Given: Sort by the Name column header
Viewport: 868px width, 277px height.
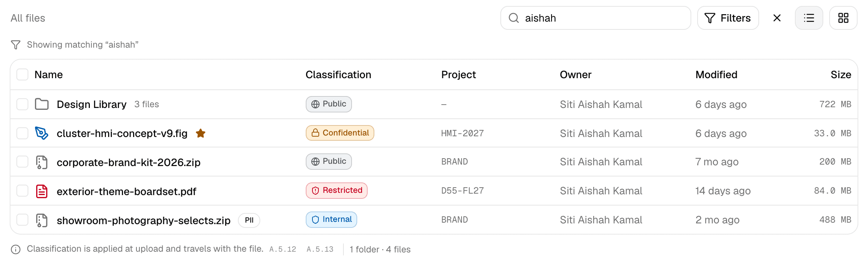Looking at the screenshot, I should click(x=48, y=74).
